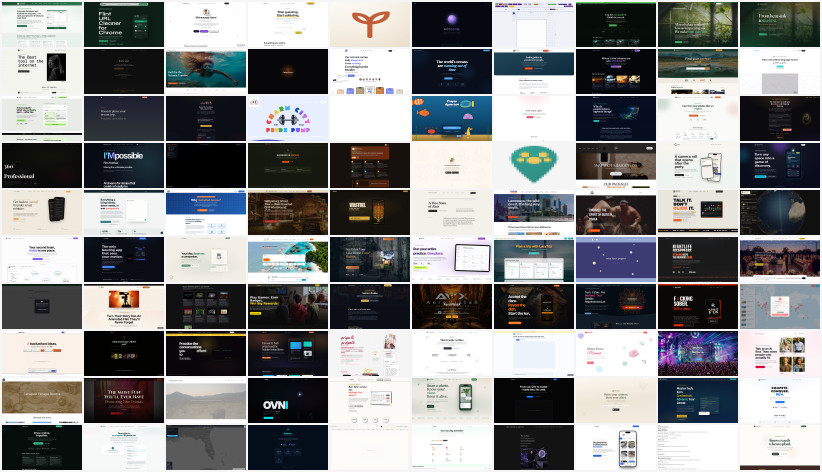Open the 'Play Games. Earn Badges.' thumbnail

(288, 307)
